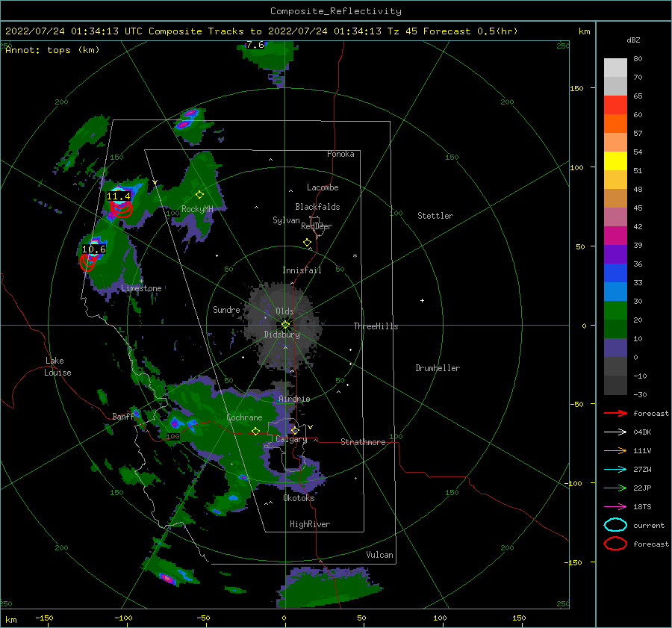Click the Cochrane label
Viewport: 672px width, 628px height.
244,417
